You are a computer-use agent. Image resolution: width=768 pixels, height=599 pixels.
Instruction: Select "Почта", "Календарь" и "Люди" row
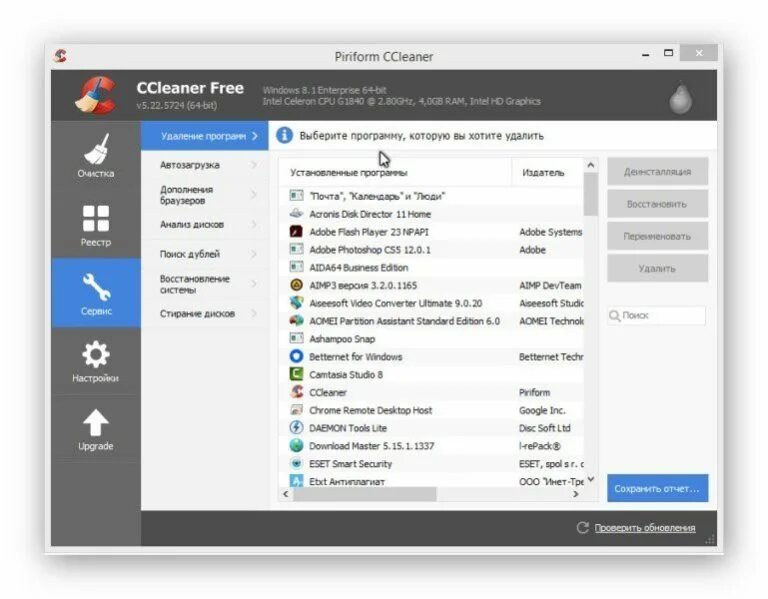(x=431, y=196)
